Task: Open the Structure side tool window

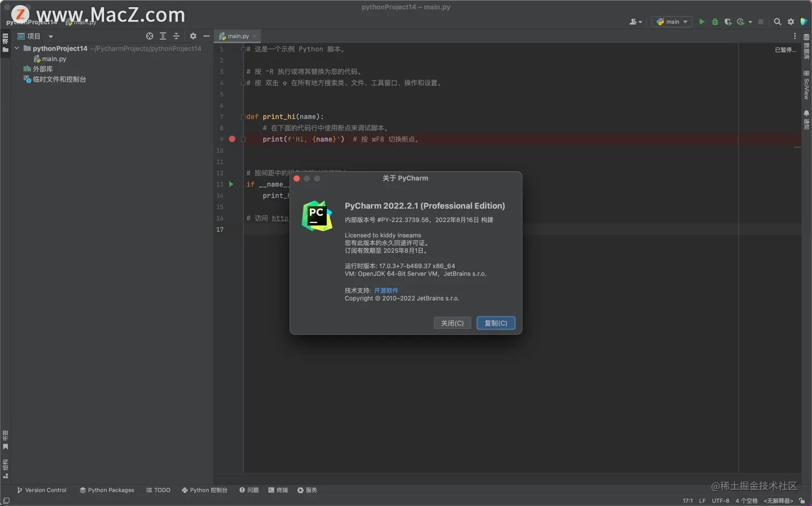Action: click(x=5, y=468)
